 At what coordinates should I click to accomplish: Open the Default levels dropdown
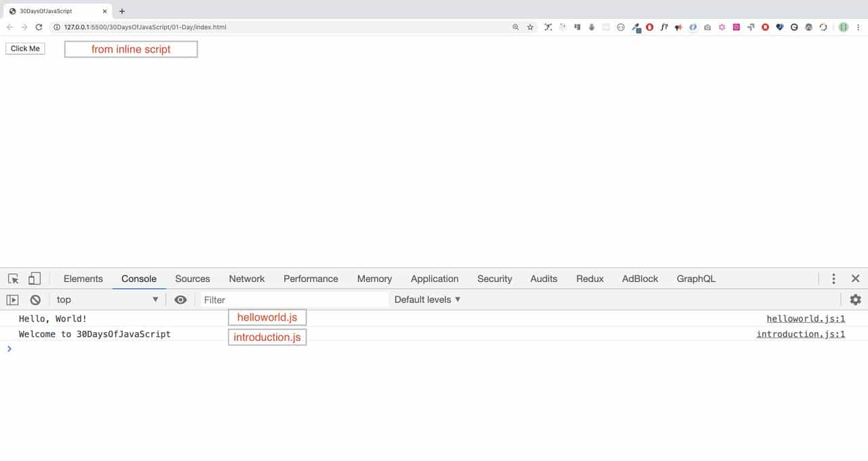(x=427, y=300)
